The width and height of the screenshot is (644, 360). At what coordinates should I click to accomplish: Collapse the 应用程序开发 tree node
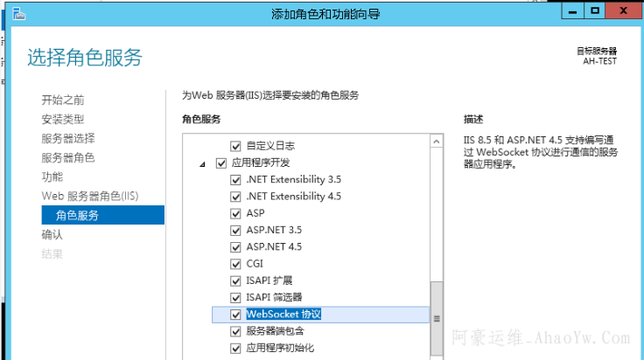click(x=203, y=163)
